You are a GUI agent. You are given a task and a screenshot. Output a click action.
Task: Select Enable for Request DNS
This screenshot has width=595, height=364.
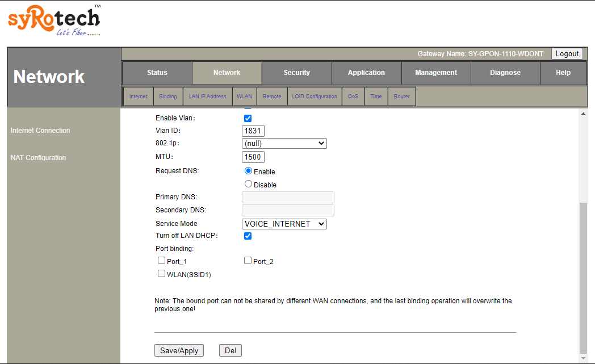pos(248,171)
